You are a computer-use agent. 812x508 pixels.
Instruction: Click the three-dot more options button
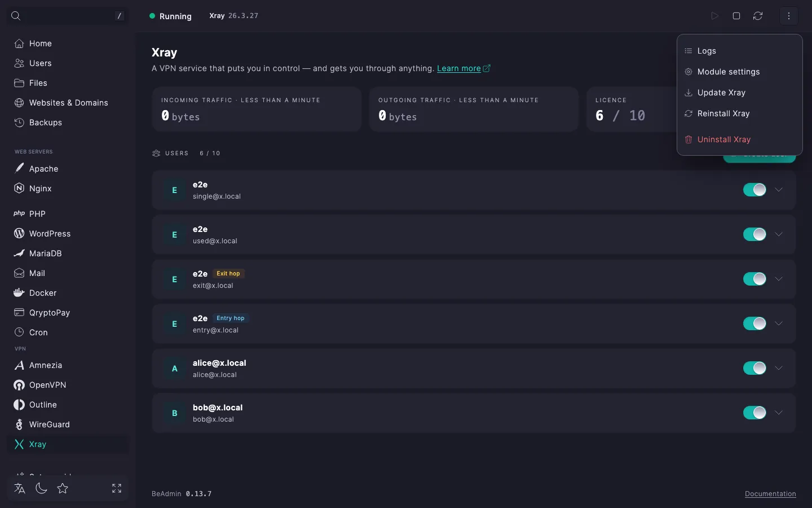tap(789, 16)
